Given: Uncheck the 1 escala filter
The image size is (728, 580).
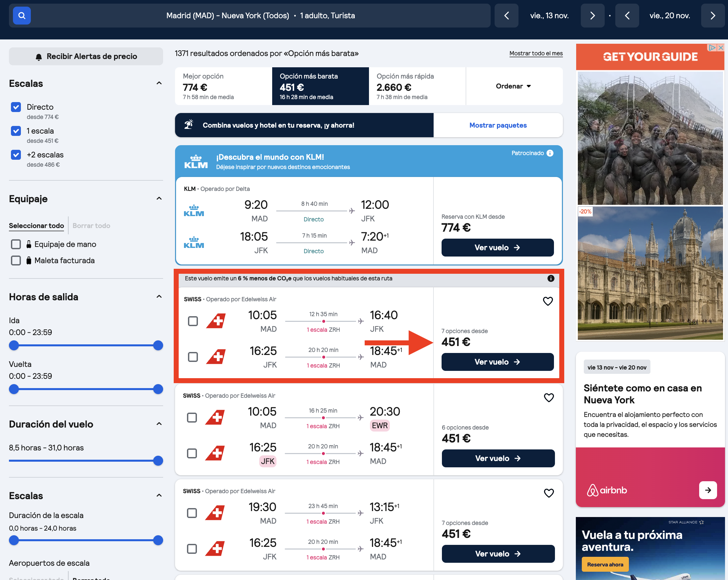Looking at the screenshot, I should pyautogui.click(x=16, y=131).
